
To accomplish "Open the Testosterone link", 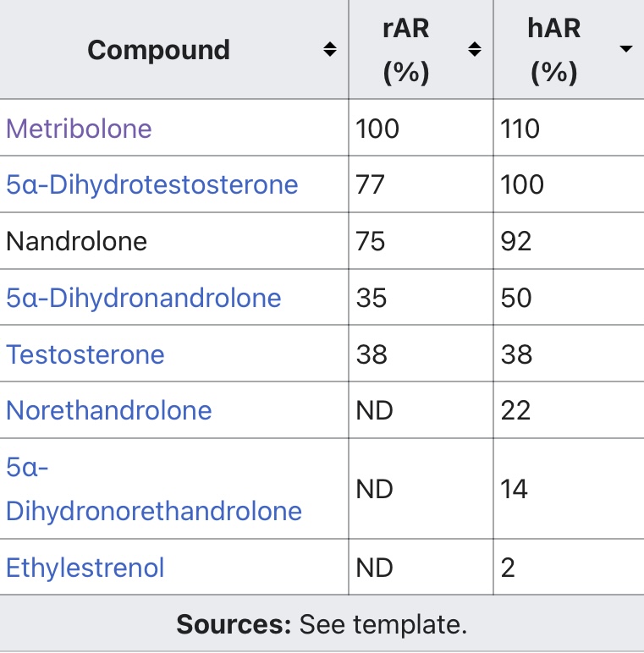I will click(85, 354).
